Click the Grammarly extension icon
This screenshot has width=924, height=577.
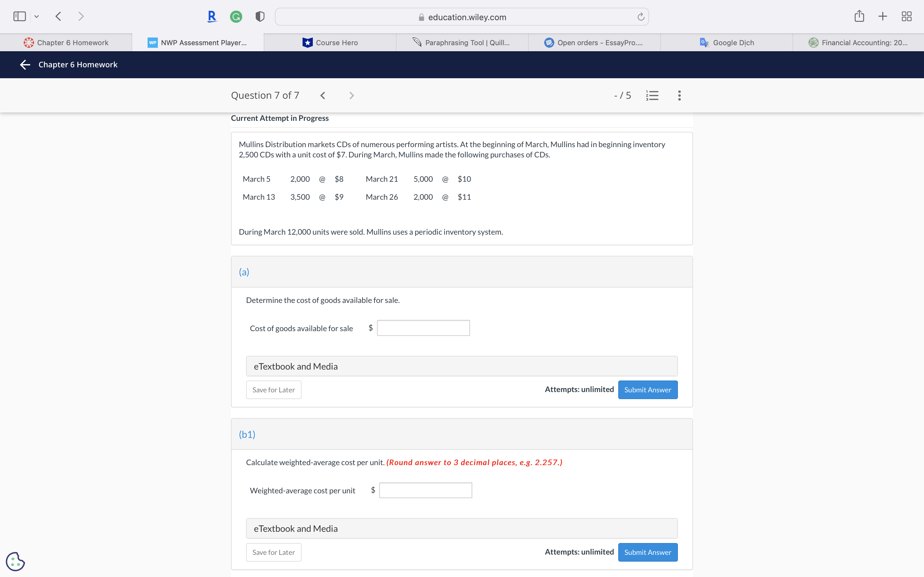point(236,16)
